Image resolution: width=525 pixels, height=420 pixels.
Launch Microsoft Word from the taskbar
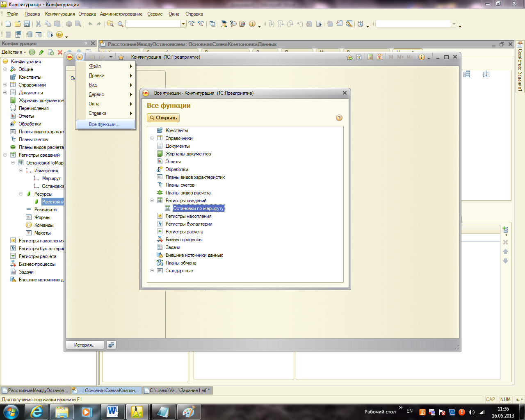pos(112,411)
